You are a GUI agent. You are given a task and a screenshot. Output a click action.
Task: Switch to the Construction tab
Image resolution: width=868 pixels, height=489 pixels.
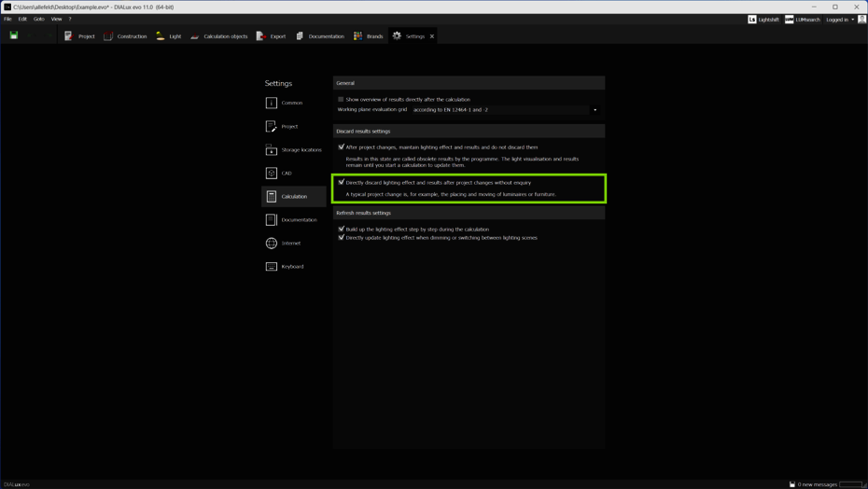click(125, 36)
